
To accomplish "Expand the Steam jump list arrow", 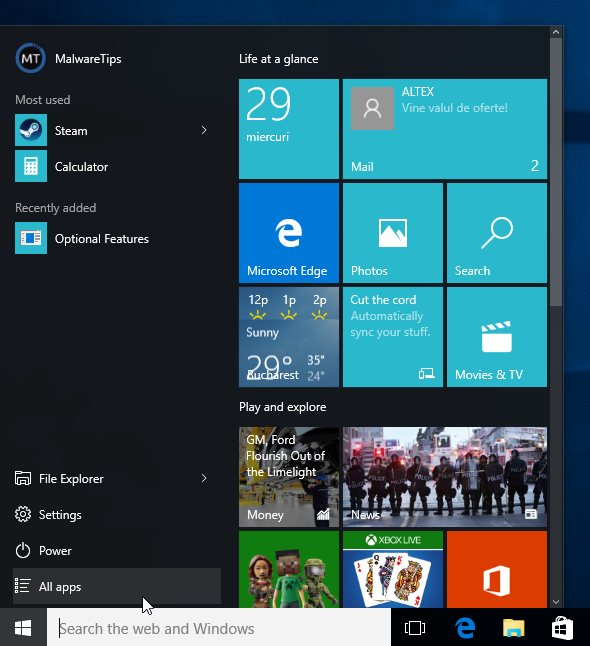I will click(x=204, y=131).
